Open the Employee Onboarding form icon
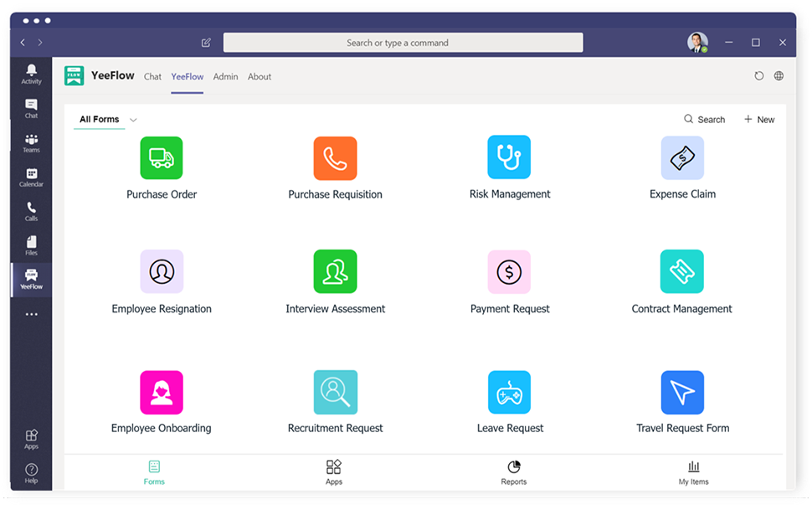This screenshot has height=505, width=812. point(162,392)
